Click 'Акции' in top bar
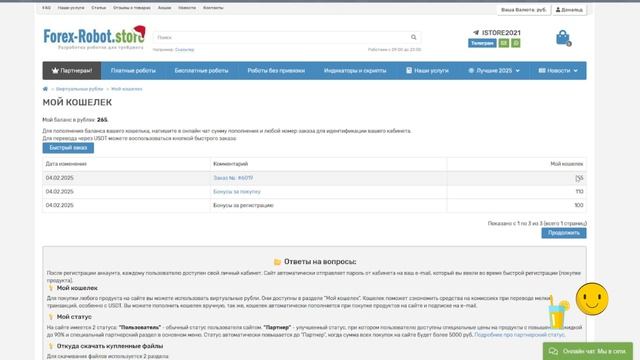Viewport: 640px width, 360px height. (164, 8)
